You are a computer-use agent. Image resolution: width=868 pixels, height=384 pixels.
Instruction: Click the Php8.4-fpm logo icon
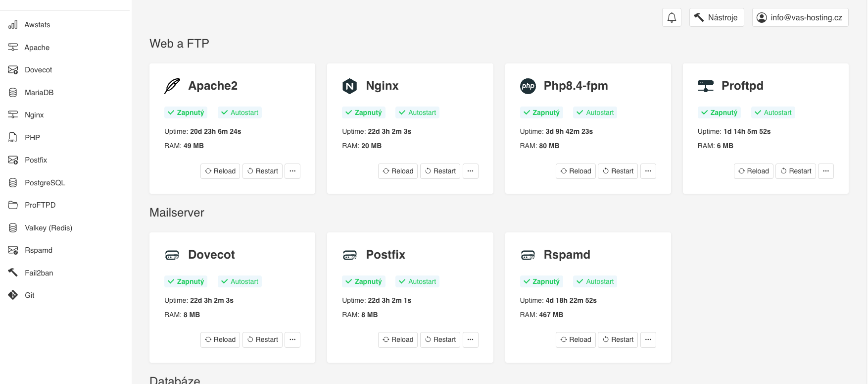tap(528, 86)
